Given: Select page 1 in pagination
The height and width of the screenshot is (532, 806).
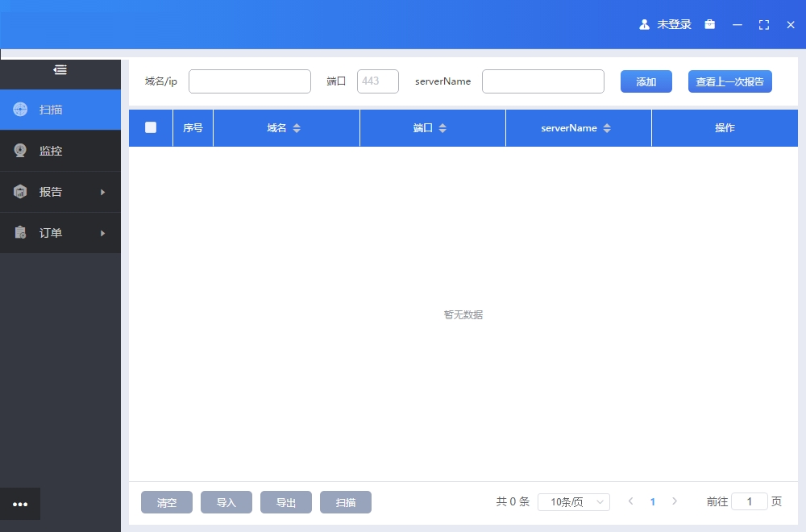Looking at the screenshot, I should point(652,501).
